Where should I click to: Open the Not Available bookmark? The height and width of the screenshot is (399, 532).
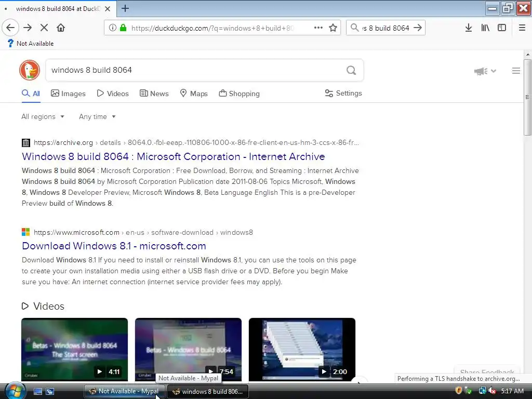[x=31, y=44]
